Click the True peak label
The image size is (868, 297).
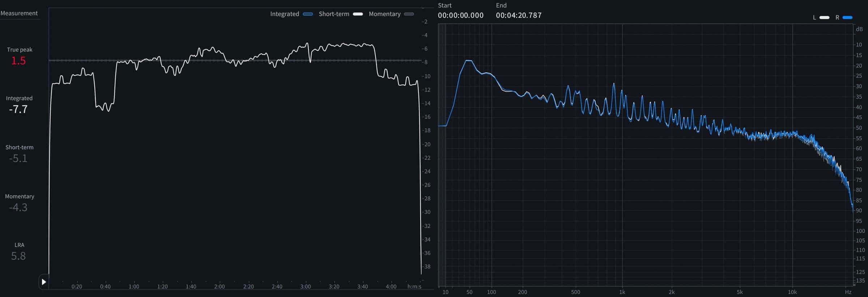pyautogui.click(x=20, y=50)
